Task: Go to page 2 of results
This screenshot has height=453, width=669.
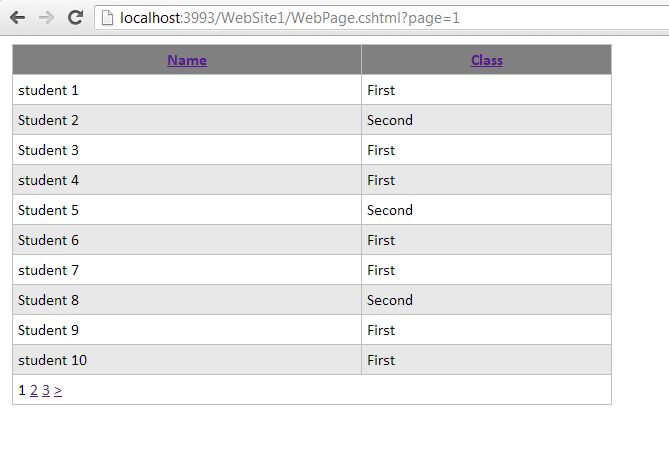Action: (34, 390)
